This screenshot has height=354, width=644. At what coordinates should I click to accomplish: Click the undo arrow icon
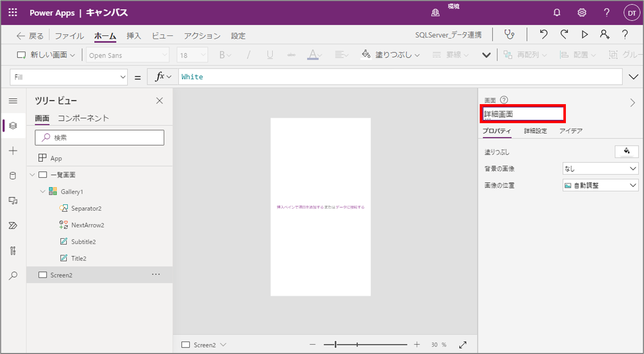click(x=544, y=35)
